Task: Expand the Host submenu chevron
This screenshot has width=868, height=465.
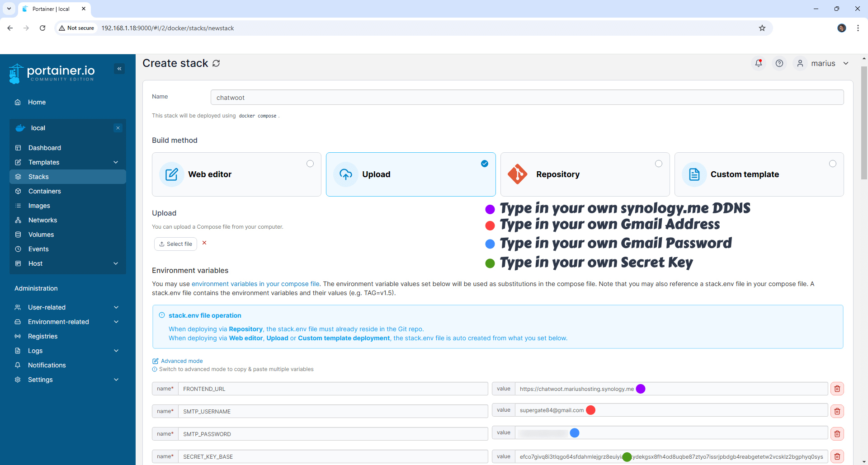Action: point(116,263)
